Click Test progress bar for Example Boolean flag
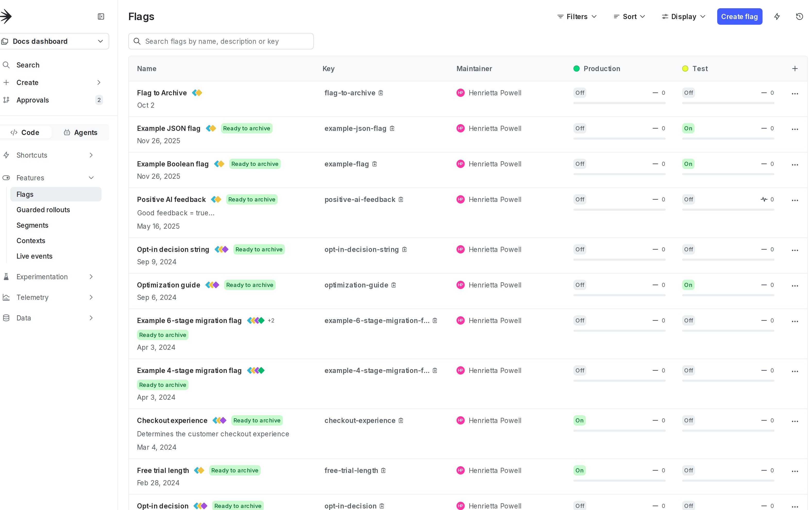 (728, 174)
